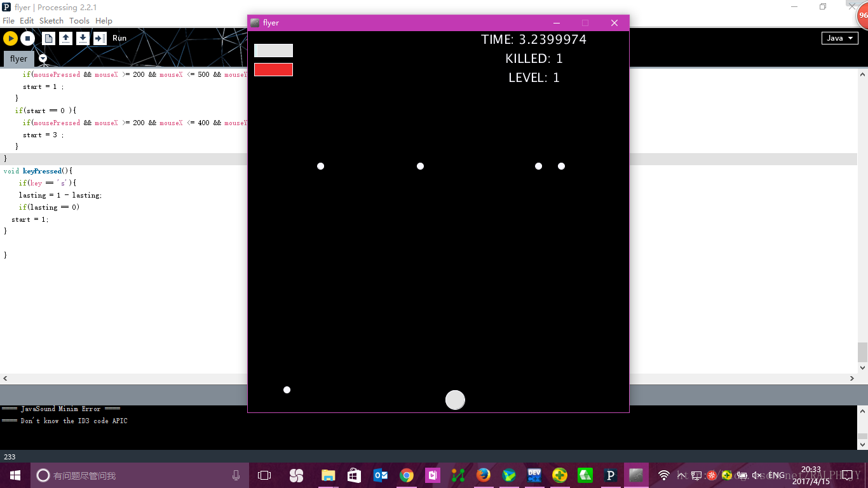Click editor vertical scrollbar down arrow
This screenshot has width=868, height=488.
(x=862, y=367)
